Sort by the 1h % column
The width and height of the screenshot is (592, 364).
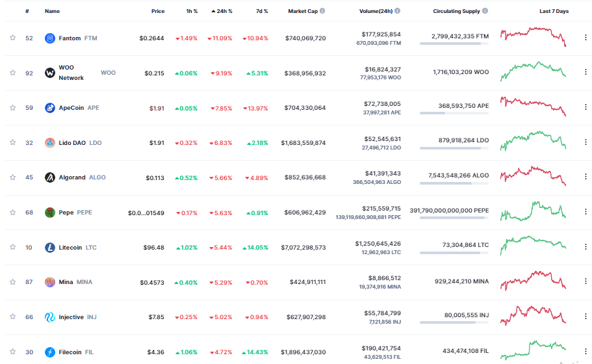192,11
